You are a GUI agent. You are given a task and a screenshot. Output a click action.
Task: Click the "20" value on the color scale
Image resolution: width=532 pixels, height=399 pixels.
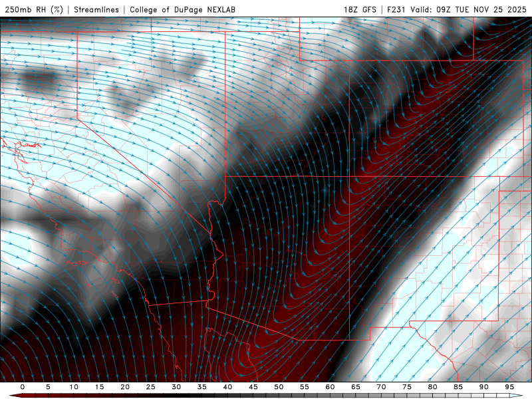[125, 387]
